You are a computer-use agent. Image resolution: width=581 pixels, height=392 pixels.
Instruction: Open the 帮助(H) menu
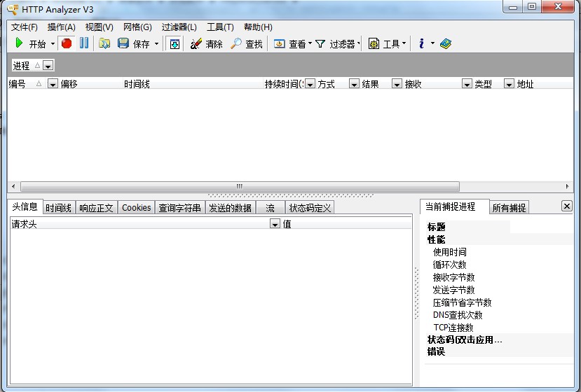259,27
